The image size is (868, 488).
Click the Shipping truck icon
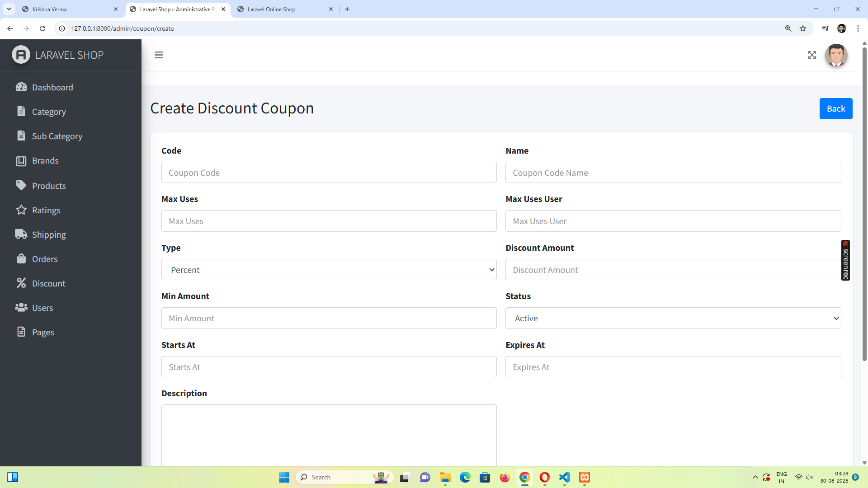click(21, 234)
